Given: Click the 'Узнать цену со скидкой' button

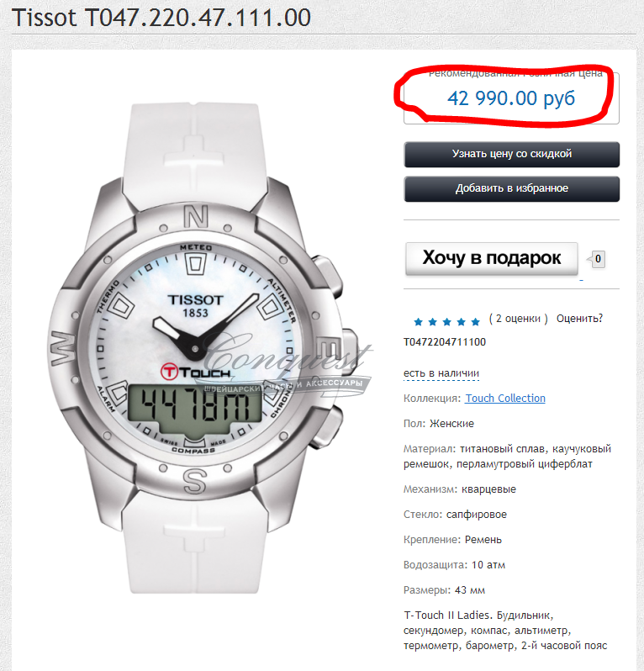Looking at the screenshot, I should pyautogui.click(x=511, y=154).
